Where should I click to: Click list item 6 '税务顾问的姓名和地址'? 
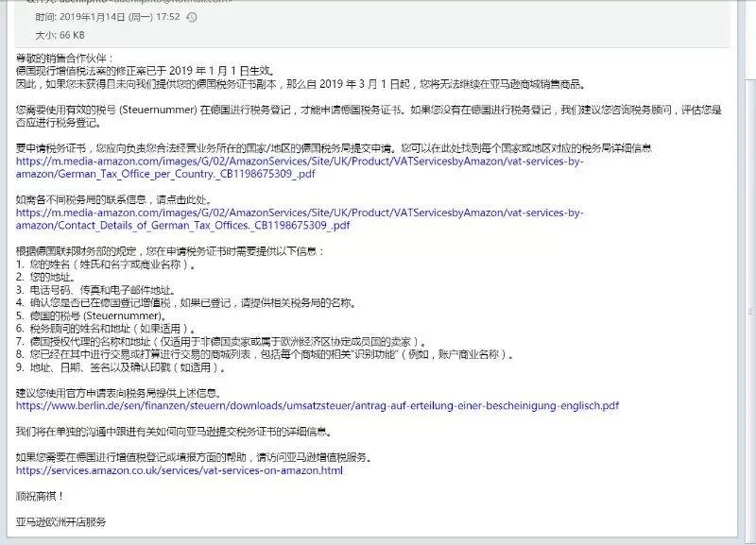click(106, 329)
